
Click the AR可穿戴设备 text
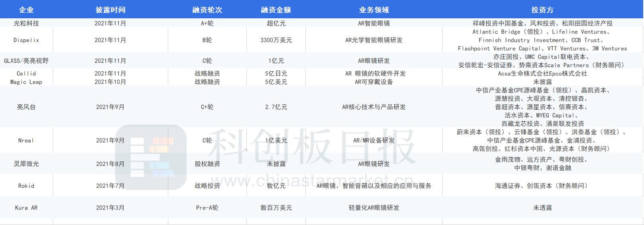pyautogui.click(x=374, y=82)
